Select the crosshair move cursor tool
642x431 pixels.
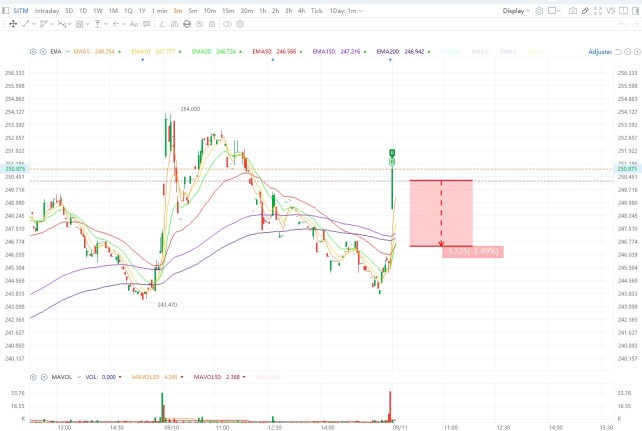(13, 24)
